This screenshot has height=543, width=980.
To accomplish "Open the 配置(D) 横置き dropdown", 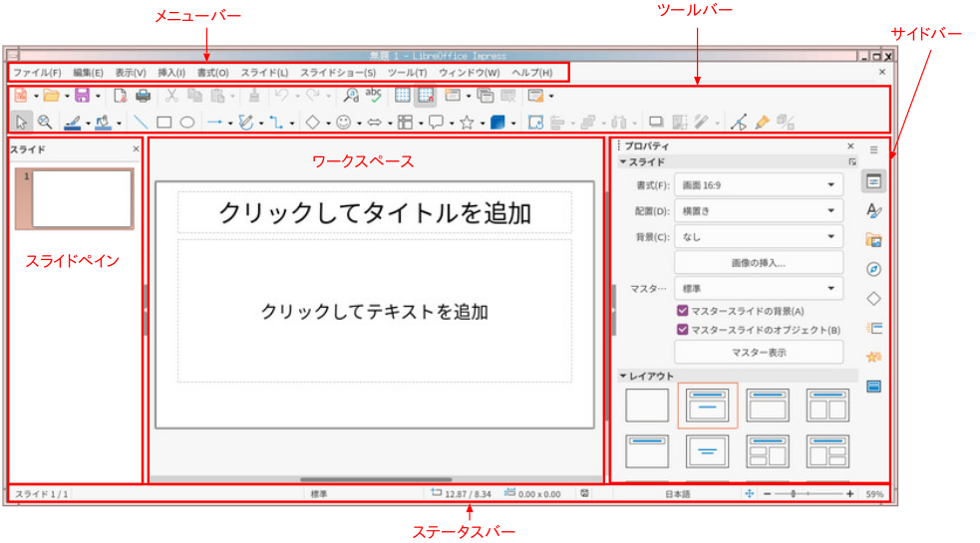I will [759, 210].
